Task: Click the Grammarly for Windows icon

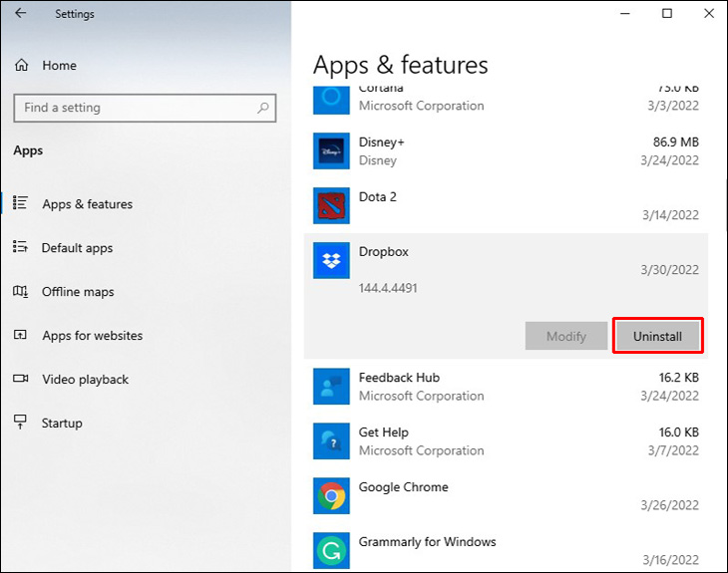Action: [x=331, y=550]
